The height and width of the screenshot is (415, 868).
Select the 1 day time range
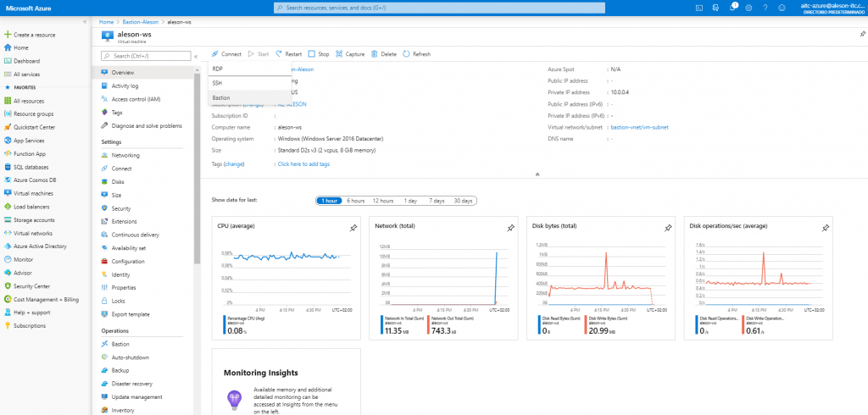point(410,201)
